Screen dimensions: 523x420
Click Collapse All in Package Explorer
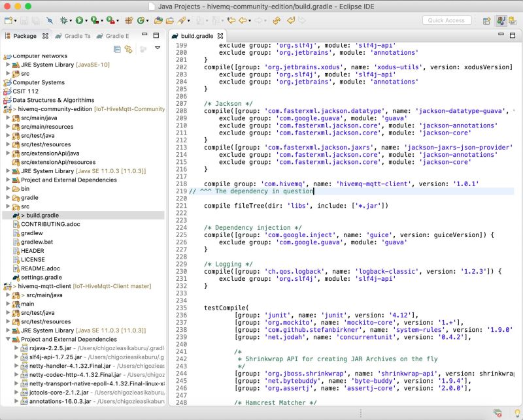coord(117,48)
